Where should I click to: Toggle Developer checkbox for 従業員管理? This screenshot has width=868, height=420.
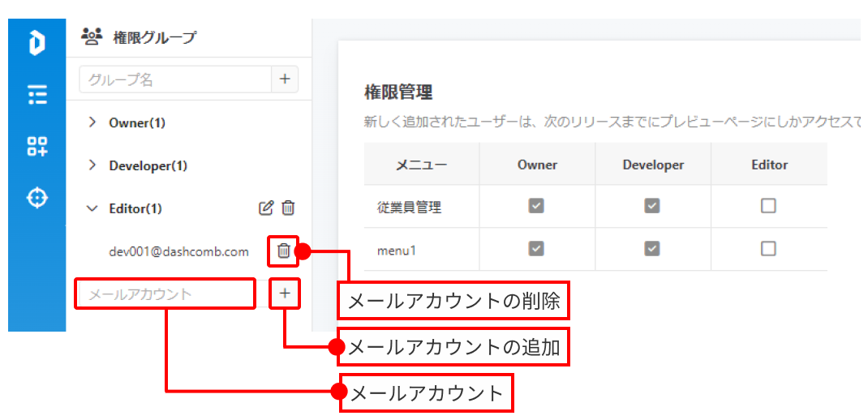(x=652, y=207)
